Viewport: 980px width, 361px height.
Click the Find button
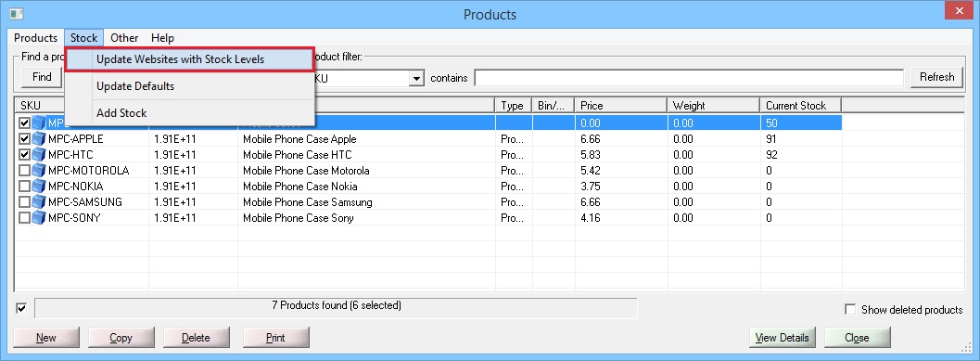pos(42,77)
